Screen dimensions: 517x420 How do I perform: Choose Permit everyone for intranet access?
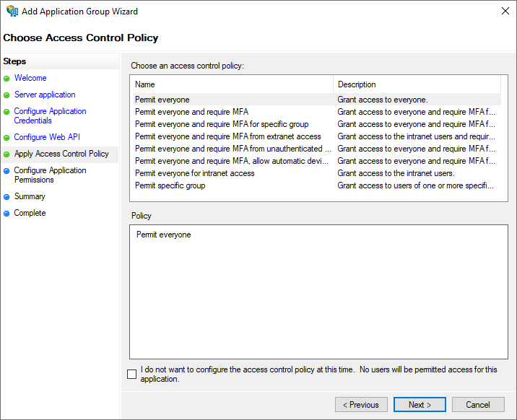[x=194, y=173]
